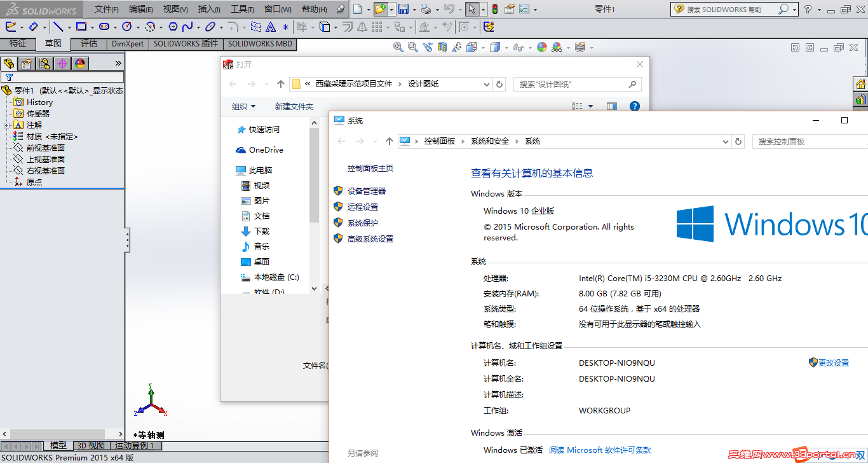Click Zoom to Fit in view toolbar
Image resolution: width=868 pixels, height=463 pixels.
point(398,47)
